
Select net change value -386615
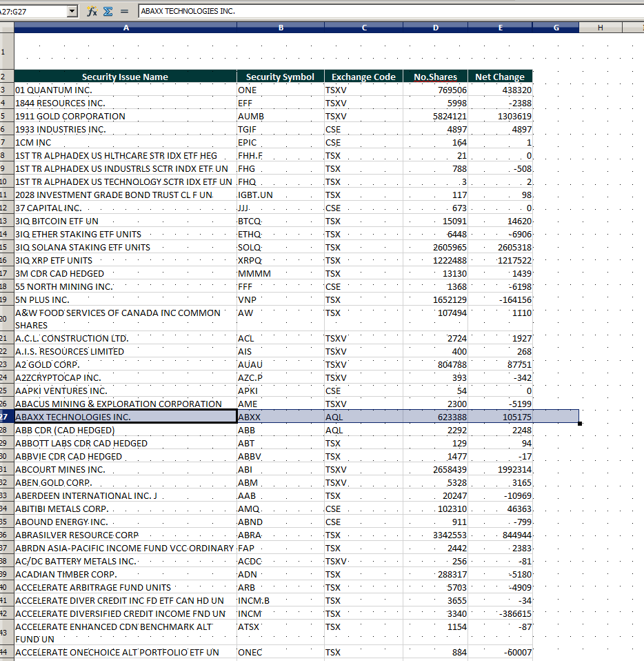click(501, 614)
